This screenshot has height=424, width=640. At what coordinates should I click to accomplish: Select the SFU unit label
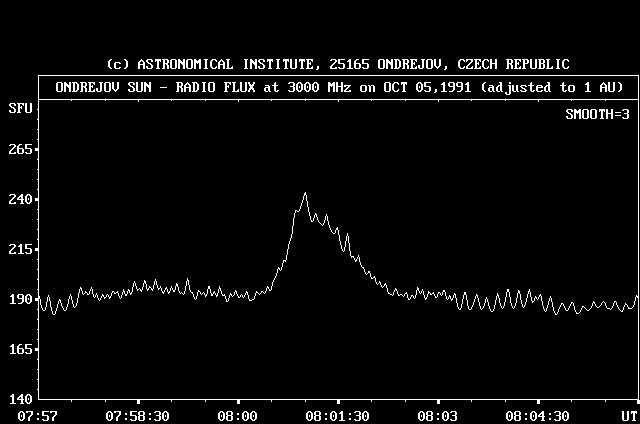pos(19,106)
